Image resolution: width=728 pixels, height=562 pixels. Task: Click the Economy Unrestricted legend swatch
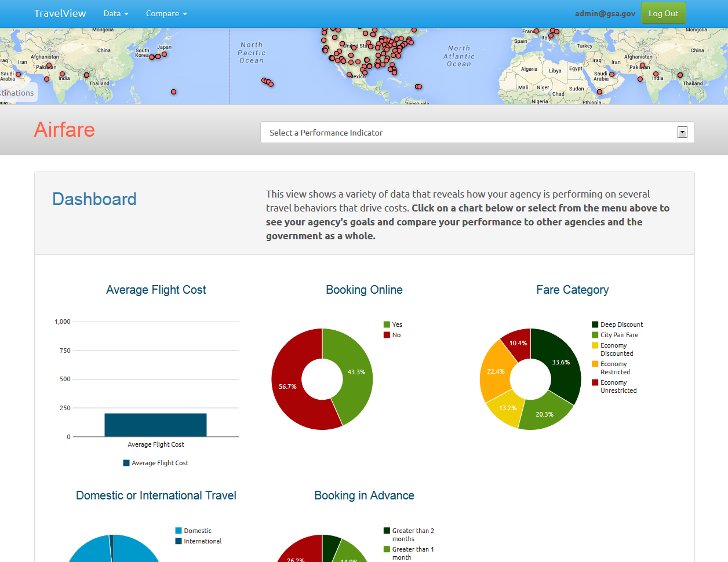pos(595,382)
